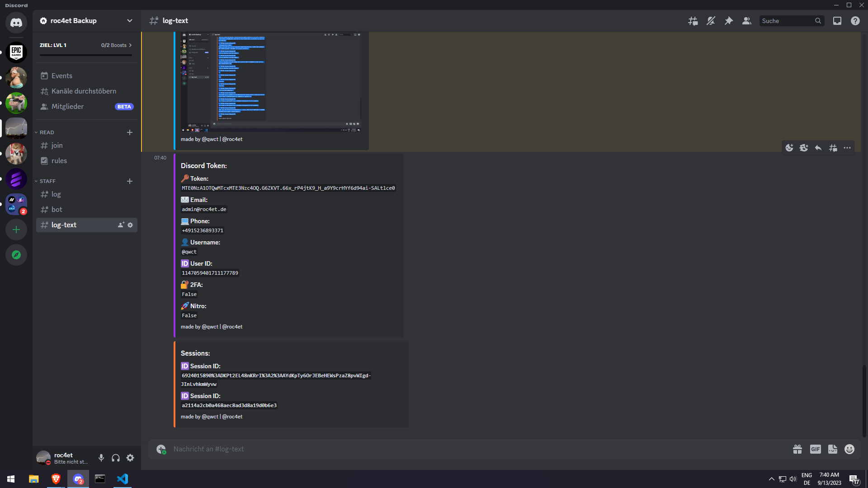Toggle notification mute bell in header
This screenshot has width=868, height=488.
(x=711, y=21)
